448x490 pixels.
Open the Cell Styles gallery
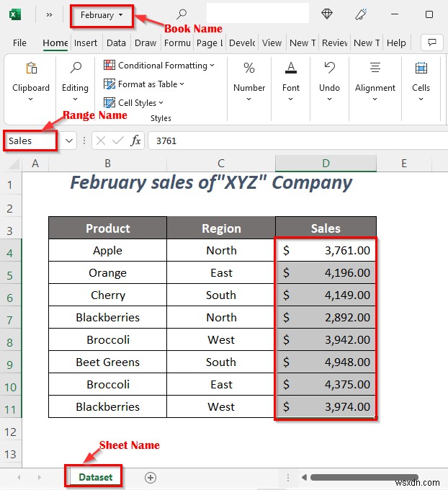[x=133, y=103]
